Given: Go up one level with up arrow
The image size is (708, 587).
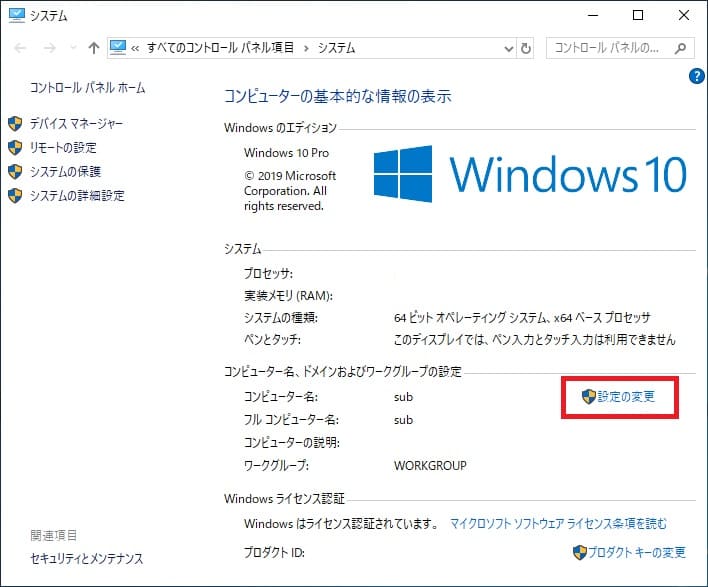Looking at the screenshot, I should [x=94, y=48].
